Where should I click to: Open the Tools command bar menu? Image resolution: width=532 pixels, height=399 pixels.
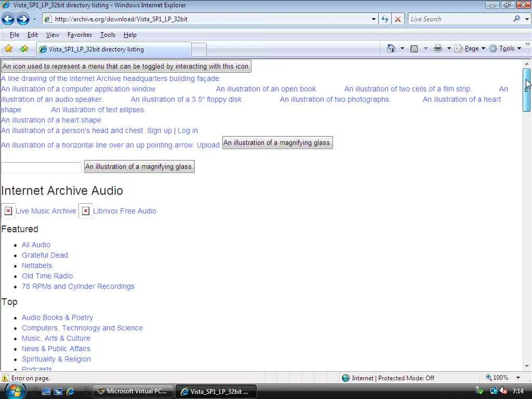(x=505, y=48)
